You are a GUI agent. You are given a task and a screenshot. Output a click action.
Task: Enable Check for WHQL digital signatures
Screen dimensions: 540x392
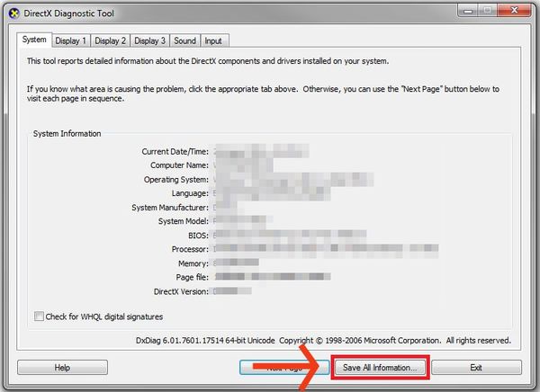[39, 316]
